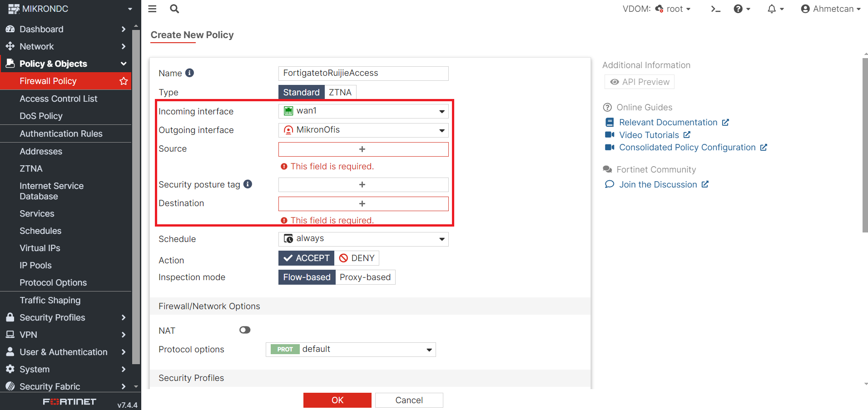868x410 pixels.
Task: Click the Name field info icon
Action: 190,73
